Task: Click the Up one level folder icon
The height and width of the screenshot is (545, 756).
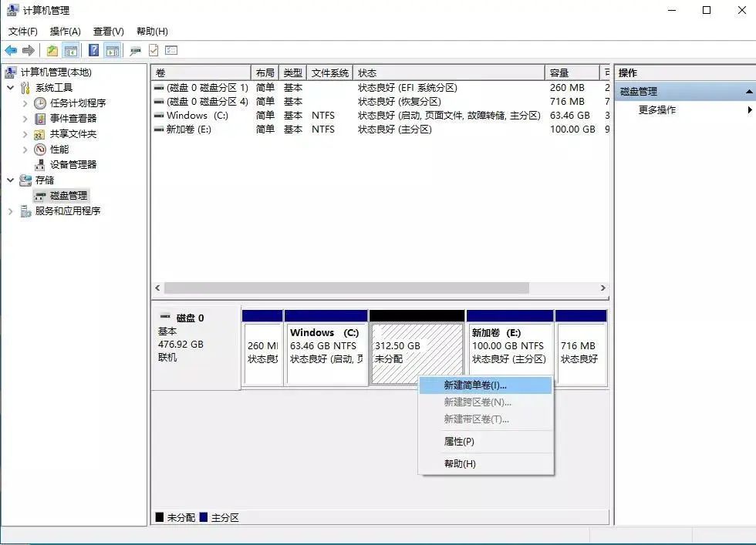Action: click(x=52, y=50)
